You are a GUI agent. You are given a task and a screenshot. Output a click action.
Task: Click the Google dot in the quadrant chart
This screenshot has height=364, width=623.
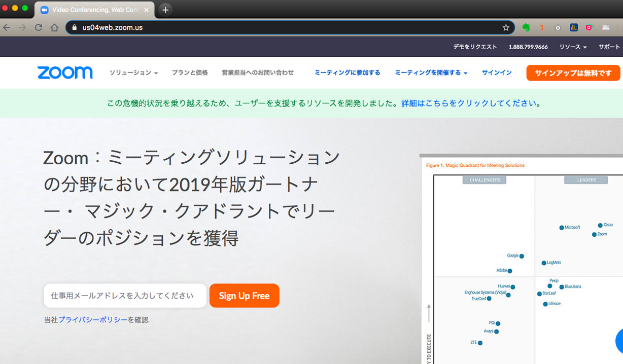pyautogui.click(x=522, y=257)
